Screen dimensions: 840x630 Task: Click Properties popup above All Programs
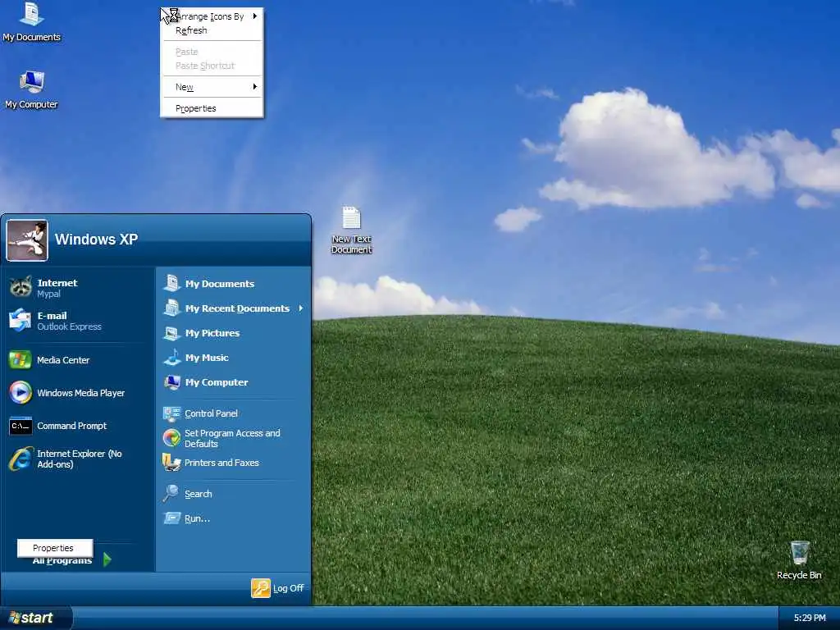tap(55, 548)
